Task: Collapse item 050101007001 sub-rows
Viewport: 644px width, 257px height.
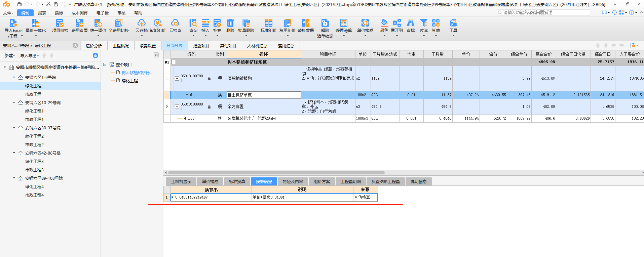Action: [x=177, y=78]
